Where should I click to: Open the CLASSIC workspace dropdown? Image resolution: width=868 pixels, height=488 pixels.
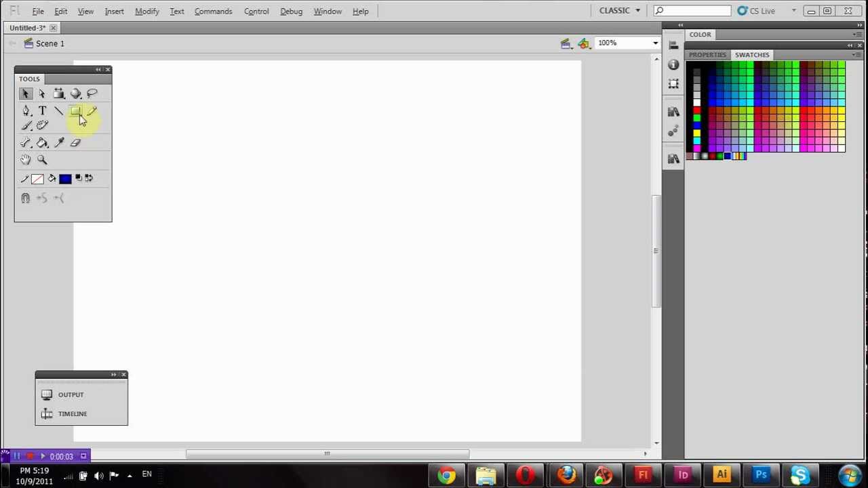[x=619, y=11]
